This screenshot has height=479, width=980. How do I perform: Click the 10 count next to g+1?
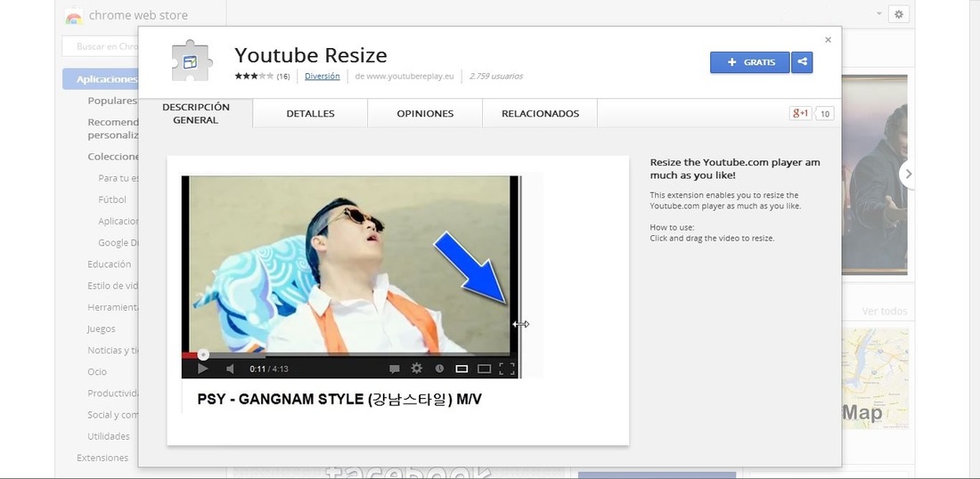pyautogui.click(x=825, y=114)
